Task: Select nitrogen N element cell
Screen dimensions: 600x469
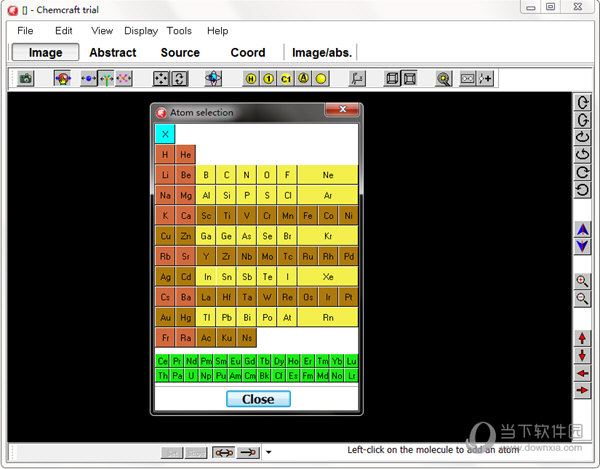Action: [246, 175]
